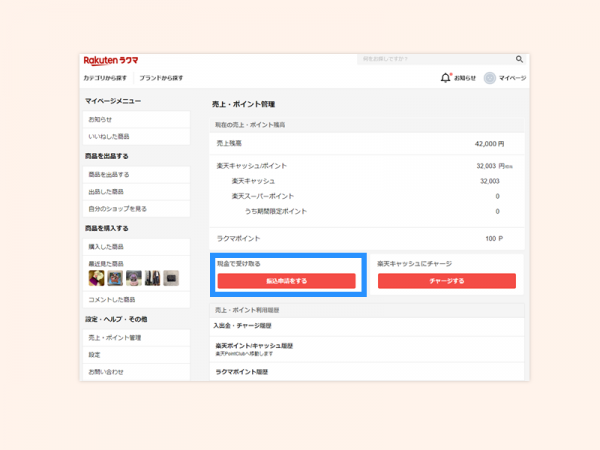Open the ラクマポイント履歴 row
Viewport: 600px width, 450px height.
[x=367, y=372]
